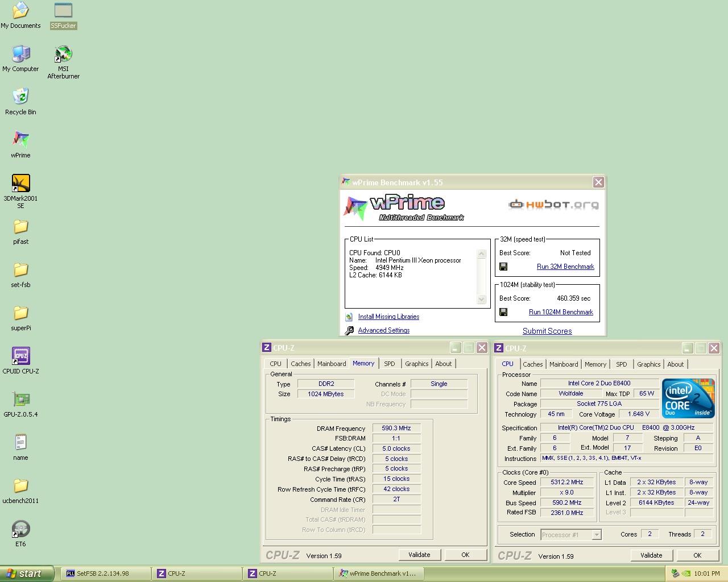This screenshot has height=582, width=728.
Task: Click Submit Scores link
Action: click(x=547, y=331)
